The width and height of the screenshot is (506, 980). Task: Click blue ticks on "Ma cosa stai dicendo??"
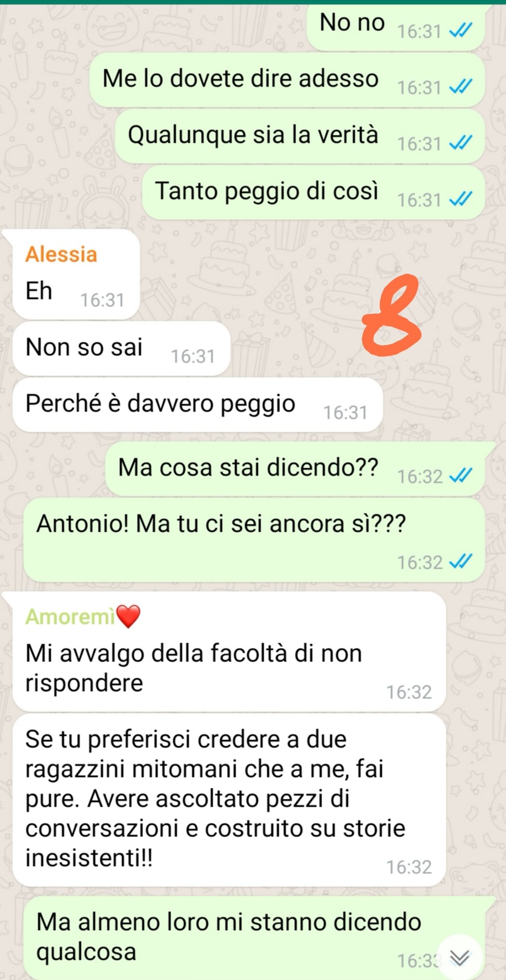click(461, 476)
